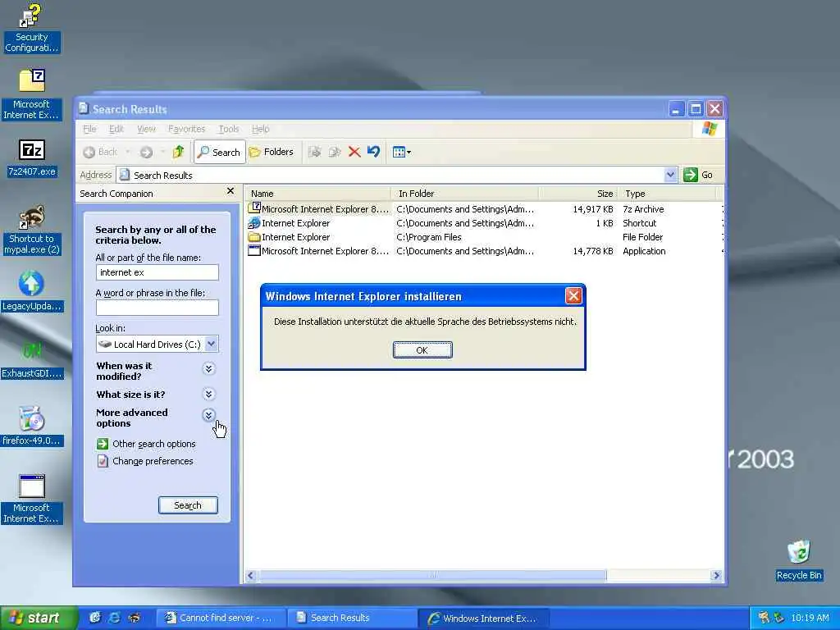Sort results by Name column
The width and height of the screenshot is (840, 630).
click(318, 194)
